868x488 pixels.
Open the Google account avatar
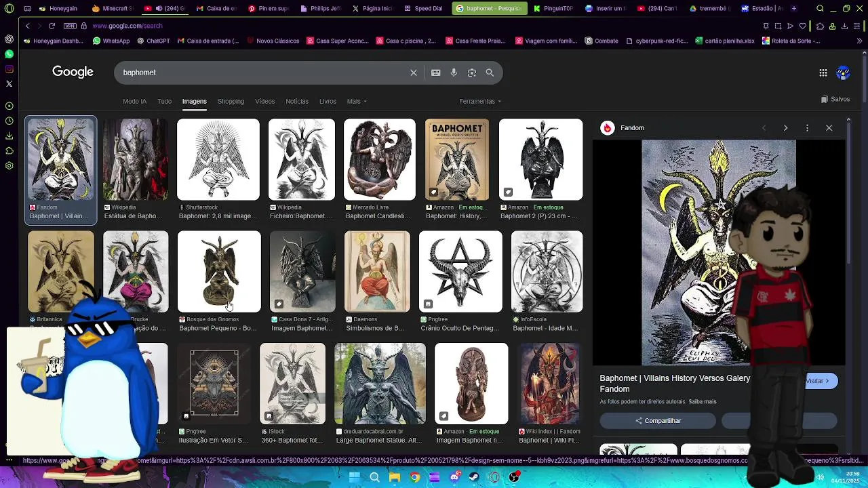pyautogui.click(x=844, y=73)
